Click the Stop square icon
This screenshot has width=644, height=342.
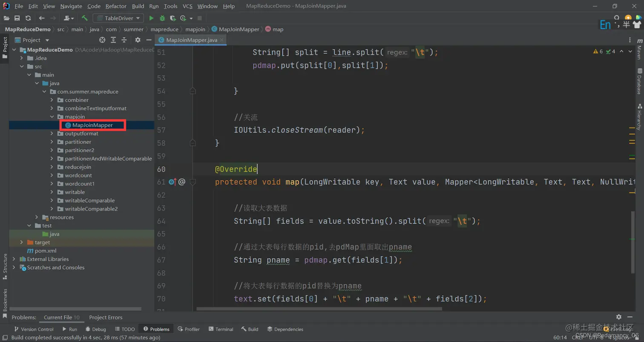click(200, 18)
